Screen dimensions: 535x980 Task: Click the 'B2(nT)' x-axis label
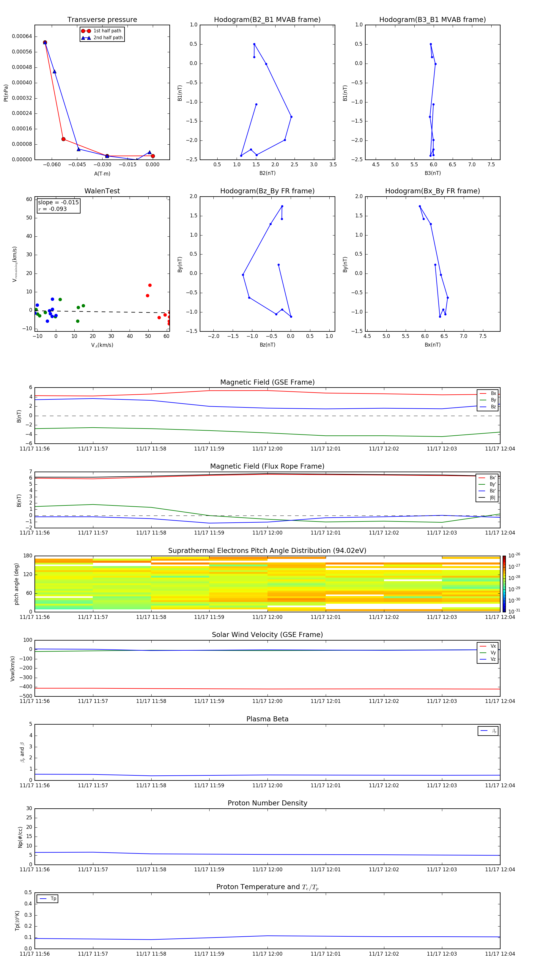[x=267, y=173]
